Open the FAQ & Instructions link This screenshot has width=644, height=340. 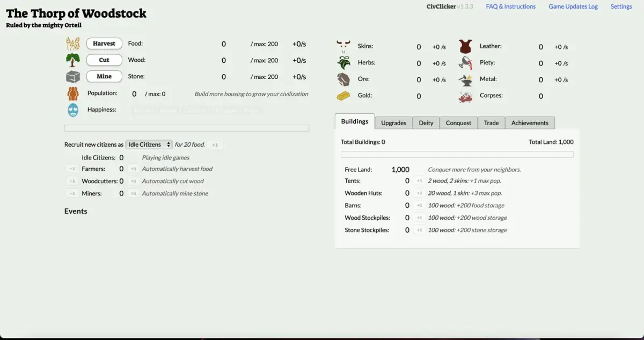[x=510, y=6]
